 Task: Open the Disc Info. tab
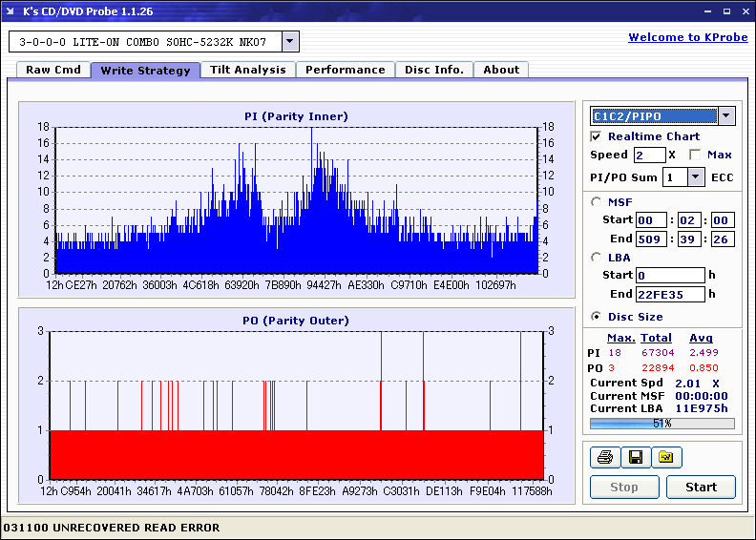tap(433, 70)
